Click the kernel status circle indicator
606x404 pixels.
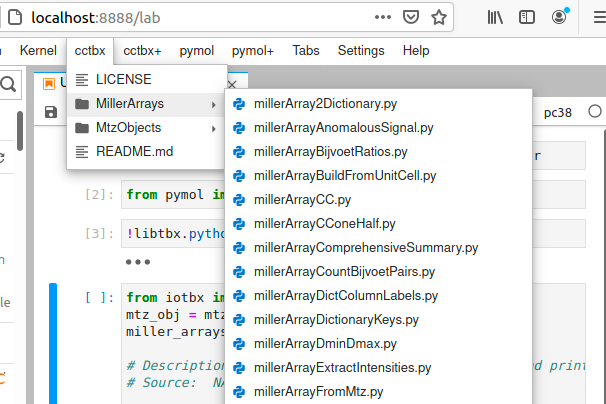pos(595,111)
